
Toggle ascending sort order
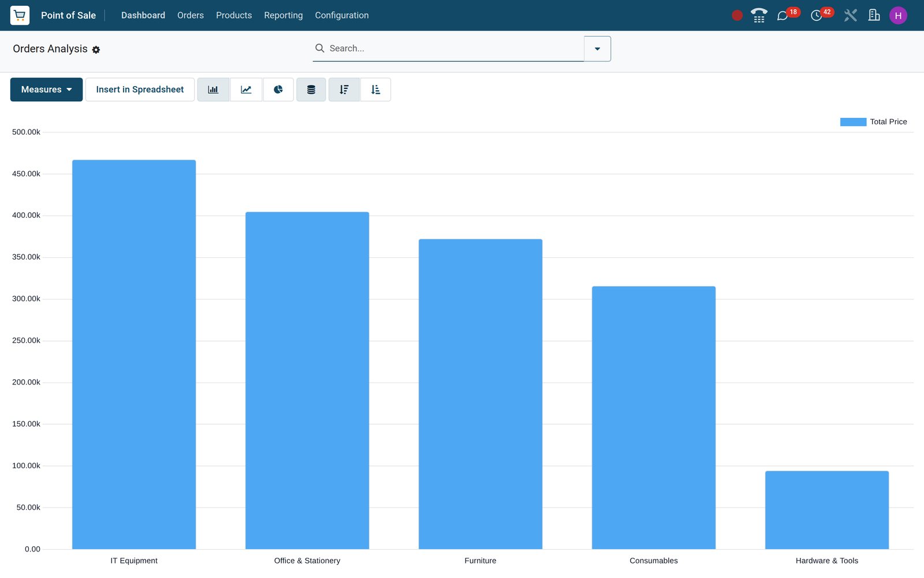[375, 90]
